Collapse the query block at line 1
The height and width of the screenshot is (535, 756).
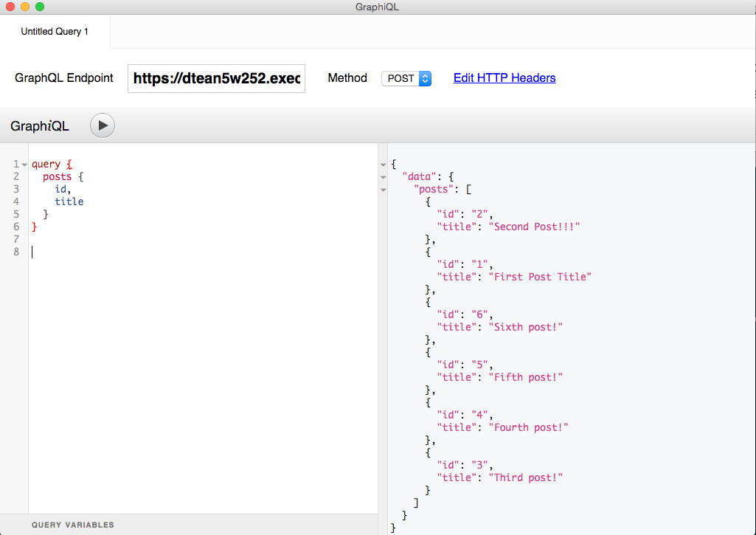tap(24, 165)
